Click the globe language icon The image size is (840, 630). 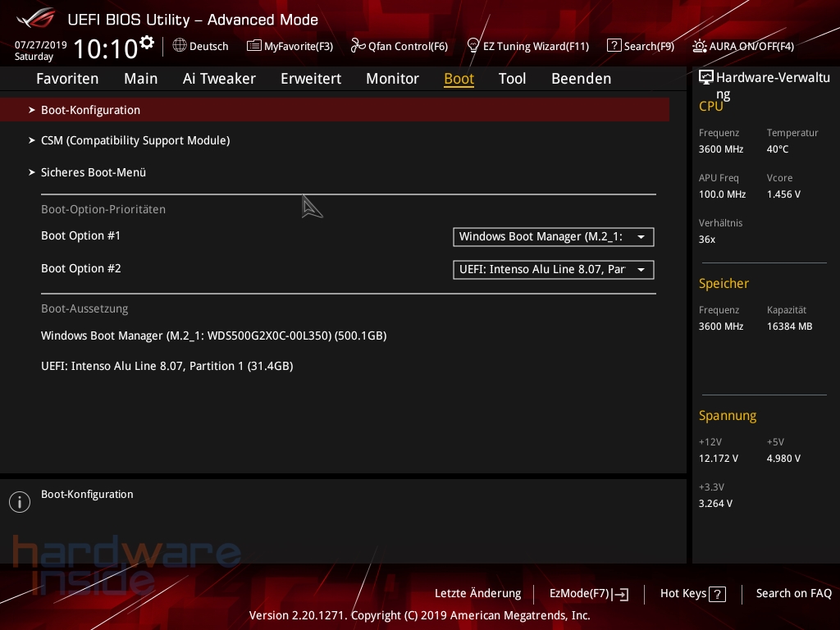180,46
